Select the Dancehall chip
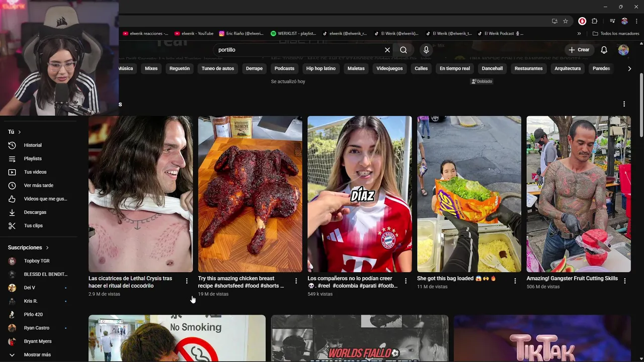Screen dimensions: 644x362 click(492, 68)
